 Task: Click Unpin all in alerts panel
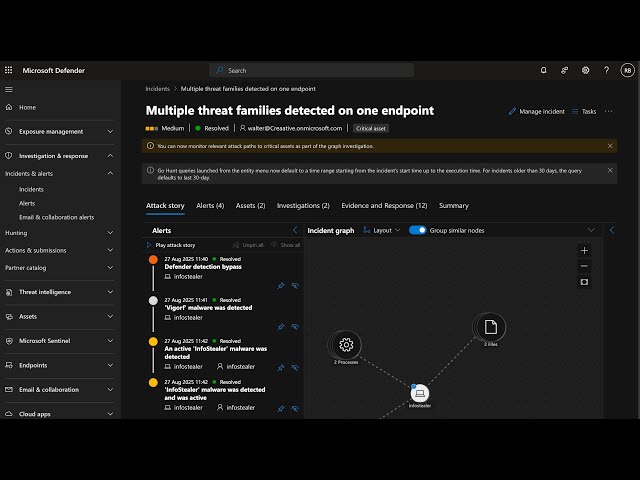tap(248, 245)
